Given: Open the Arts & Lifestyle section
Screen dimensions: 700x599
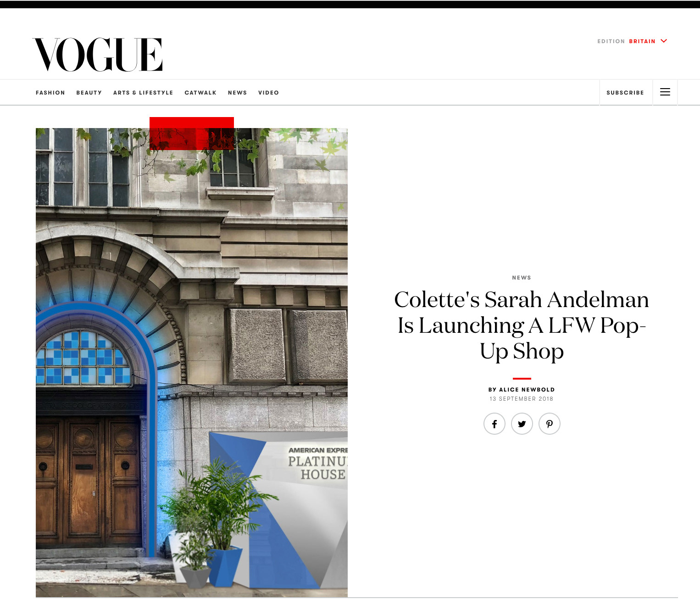Looking at the screenshot, I should [143, 93].
